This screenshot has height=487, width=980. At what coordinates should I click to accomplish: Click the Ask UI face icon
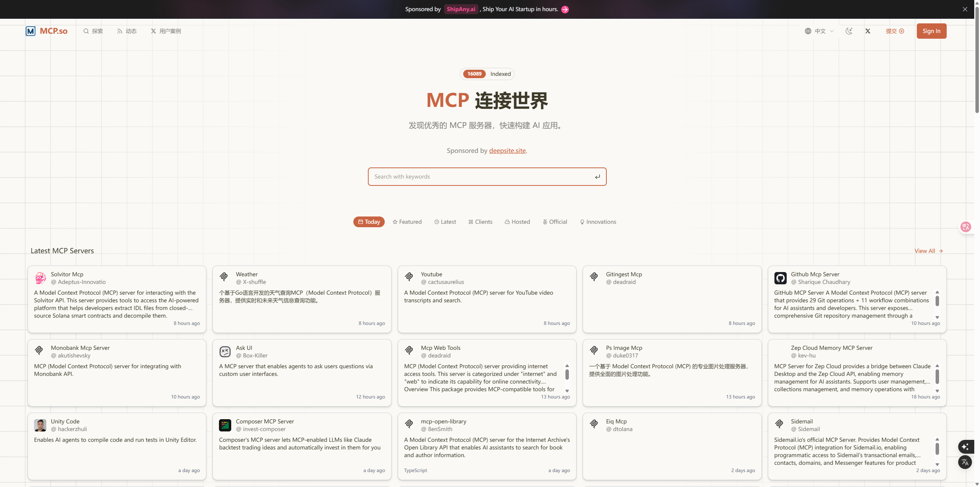pos(225,351)
